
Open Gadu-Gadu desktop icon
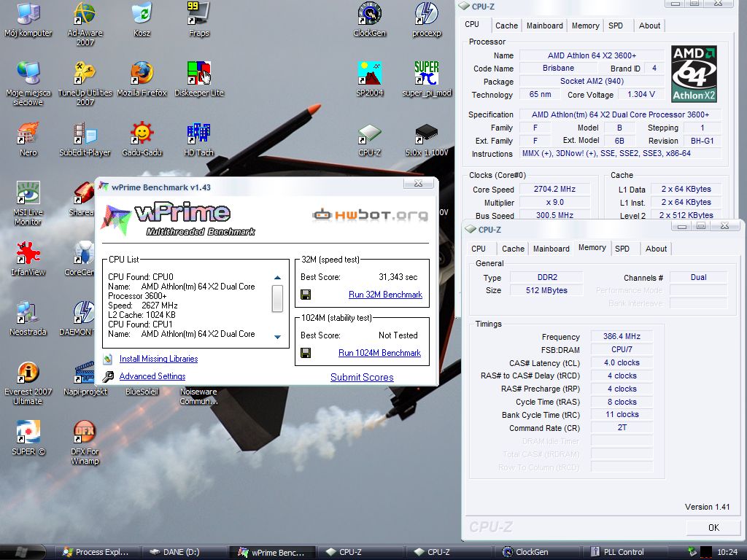[x=142, y=139]
